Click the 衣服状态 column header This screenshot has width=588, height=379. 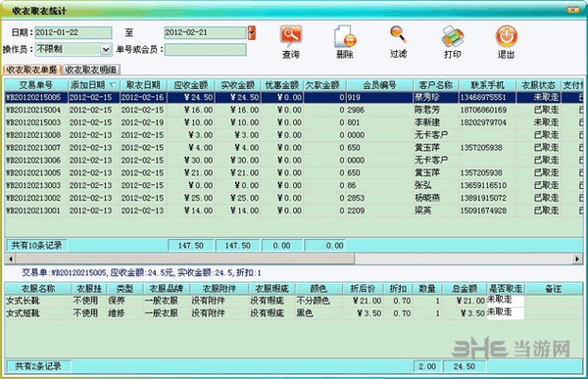pos(538,85)
